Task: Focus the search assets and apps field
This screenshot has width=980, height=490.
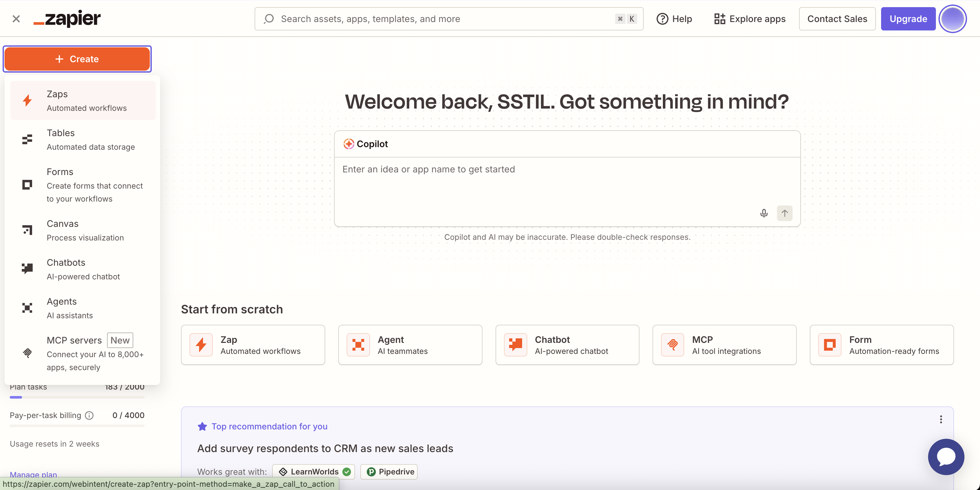Action: pyautogui.click(x=449, y=18)
